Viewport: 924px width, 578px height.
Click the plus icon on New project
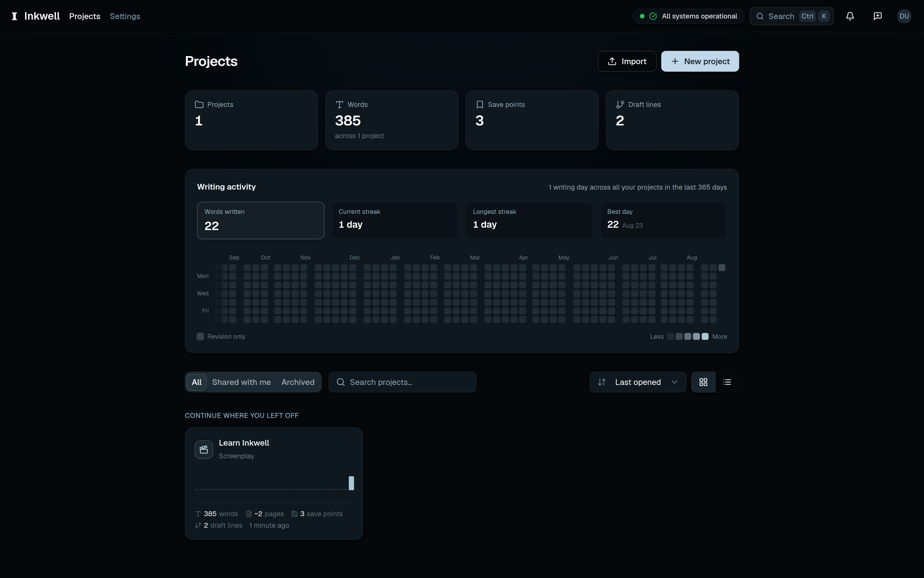click(x=675, y=61)
